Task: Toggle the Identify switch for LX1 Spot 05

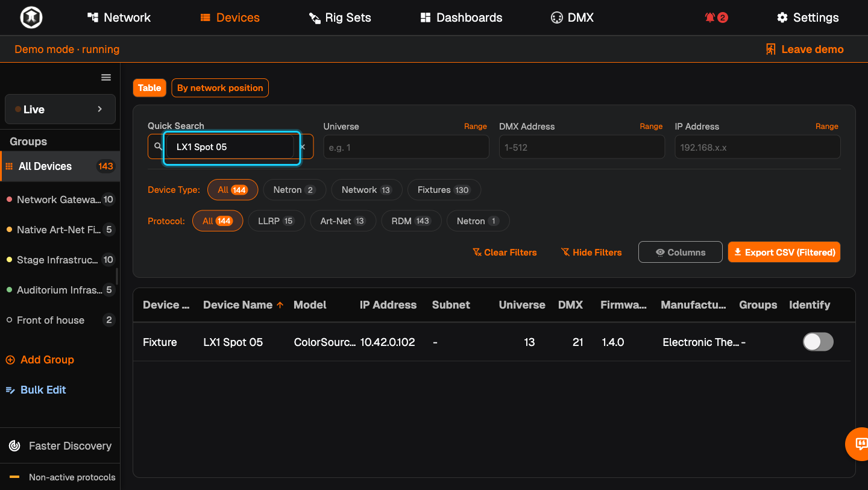Action: tap(818, 342)
